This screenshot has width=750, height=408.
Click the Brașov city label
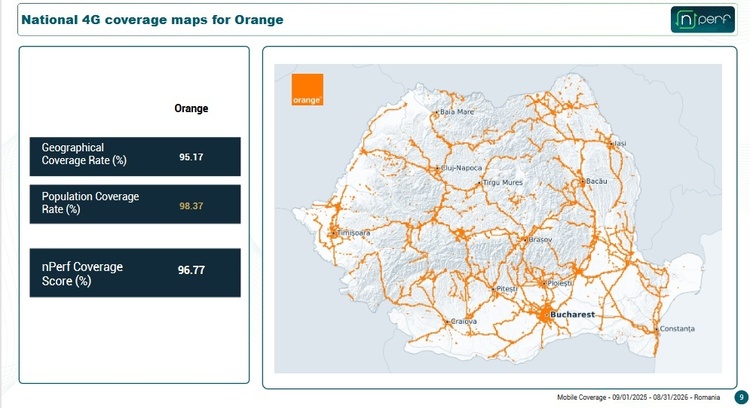540,239
